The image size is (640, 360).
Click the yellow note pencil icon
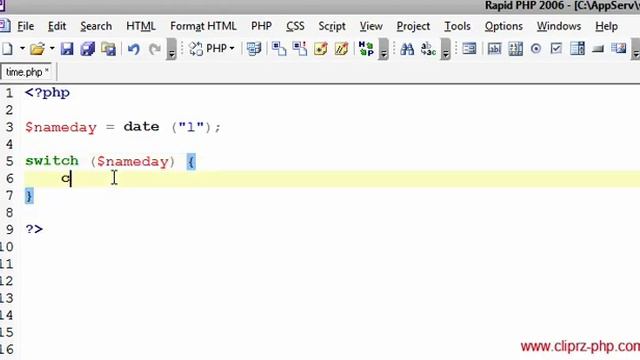pyautogui.click(x=321, y=49)
